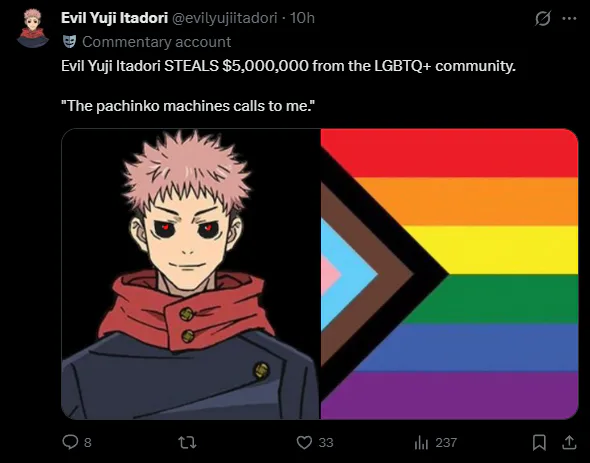590x463 pixels.
Task: Share the post via upload arrow icon
Action: coord(569,442)
